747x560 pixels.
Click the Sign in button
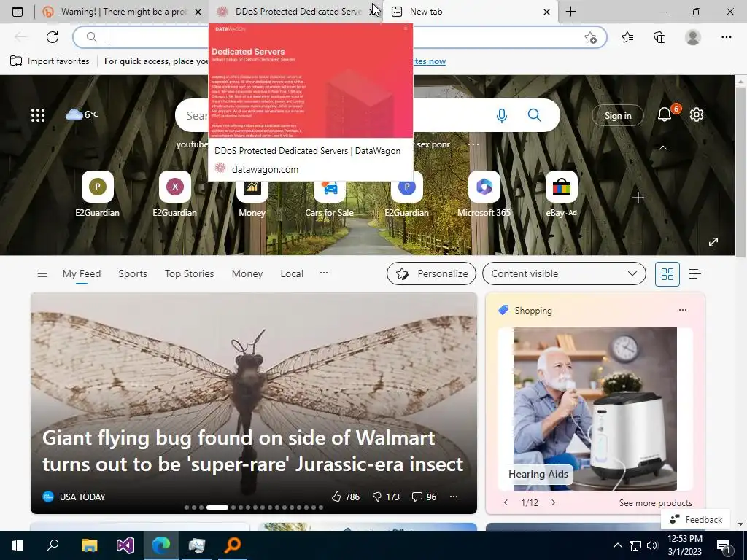(x=618, y=116)
